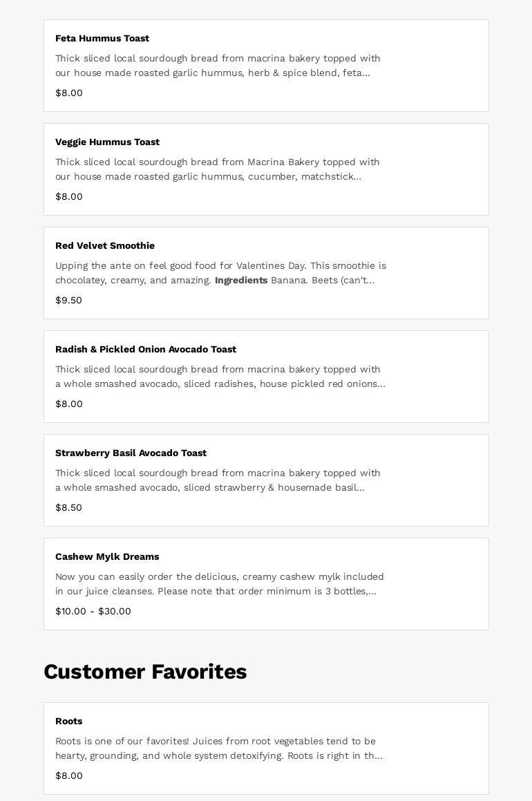Screen dimensions: 532x801
Task: Click the Cashew Mylk Dreams description text
Action: pos(219,584)
